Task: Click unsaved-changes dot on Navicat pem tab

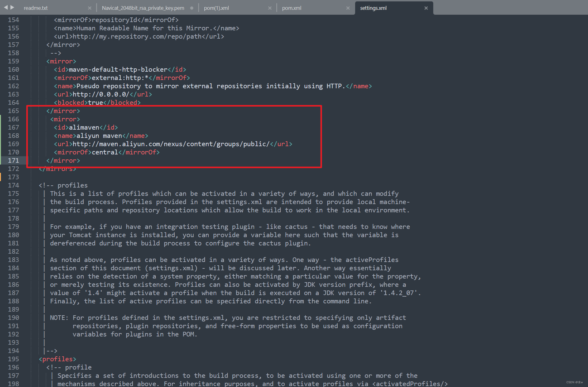Action: 192,8
